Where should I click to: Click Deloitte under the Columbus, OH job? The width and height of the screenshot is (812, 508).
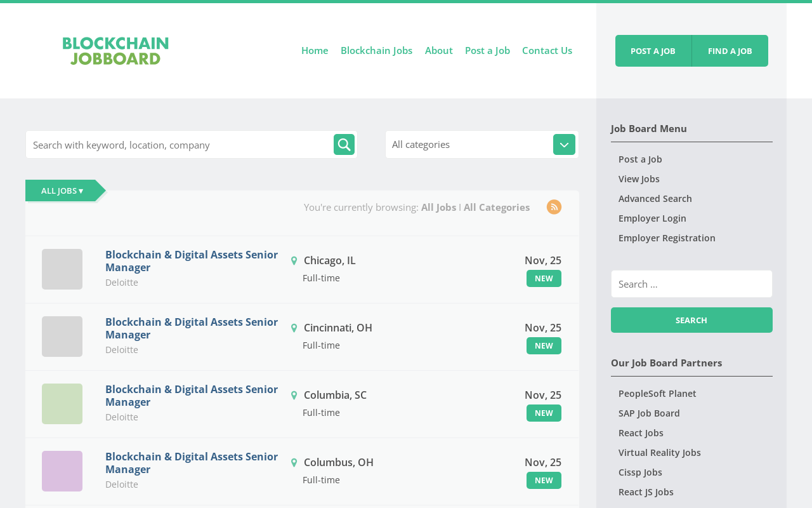(122, 485)
